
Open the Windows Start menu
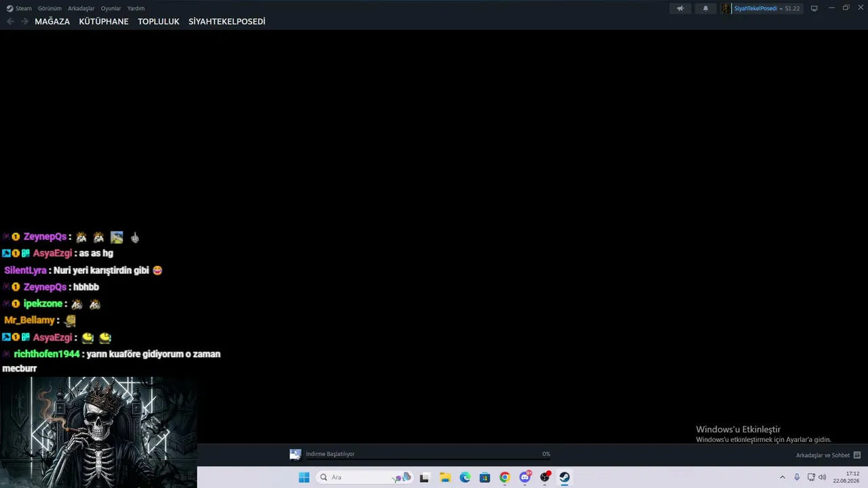point(304,477)
